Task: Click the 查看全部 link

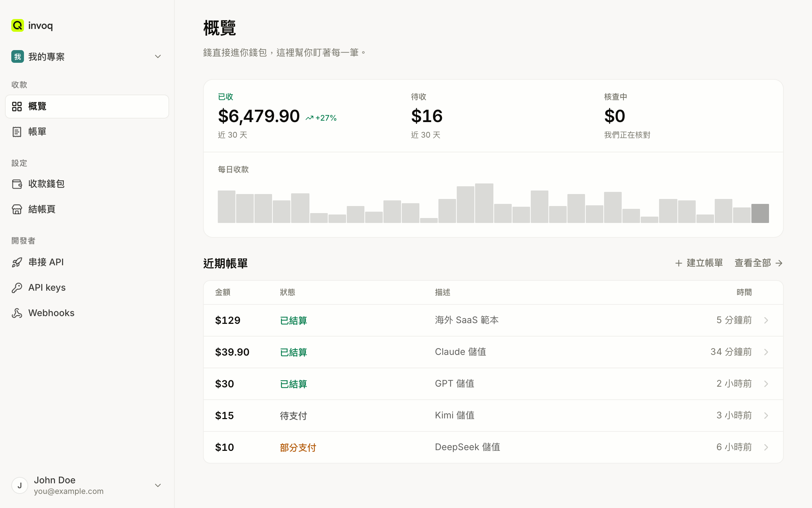Action: click(x=759, y=263)
